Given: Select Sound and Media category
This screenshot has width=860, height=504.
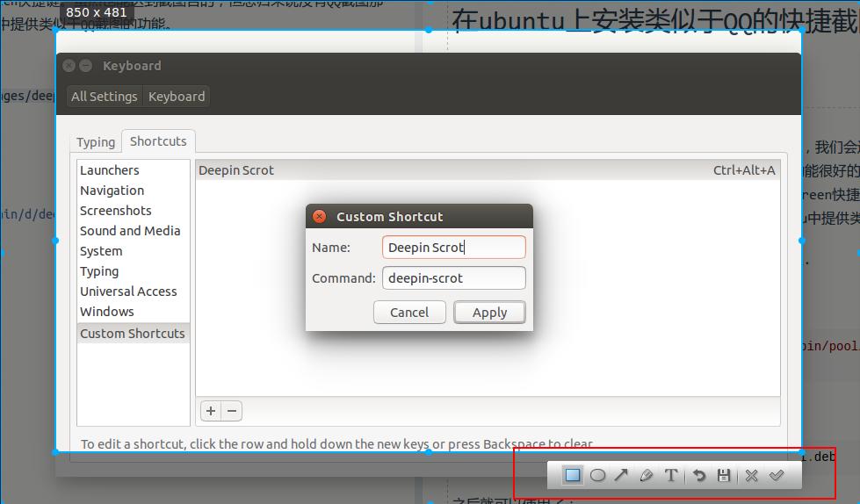Looking at the screenshot, I should tap(130, 231).
